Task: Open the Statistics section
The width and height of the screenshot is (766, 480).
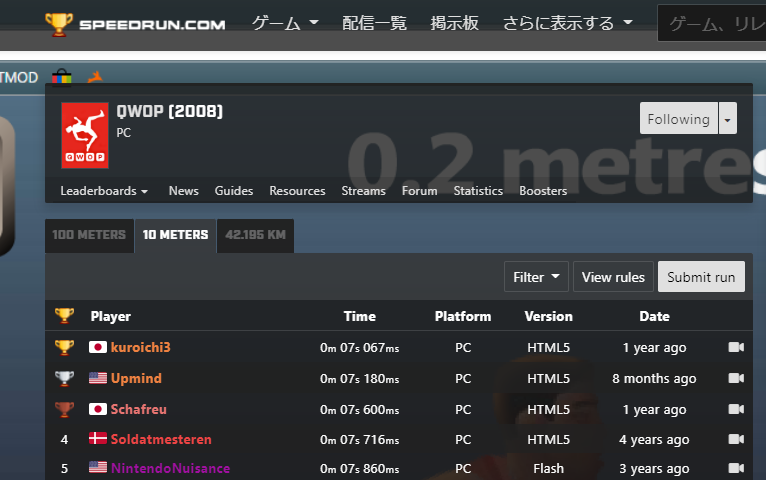Action: pyautogui.click(x=478, y=191)
